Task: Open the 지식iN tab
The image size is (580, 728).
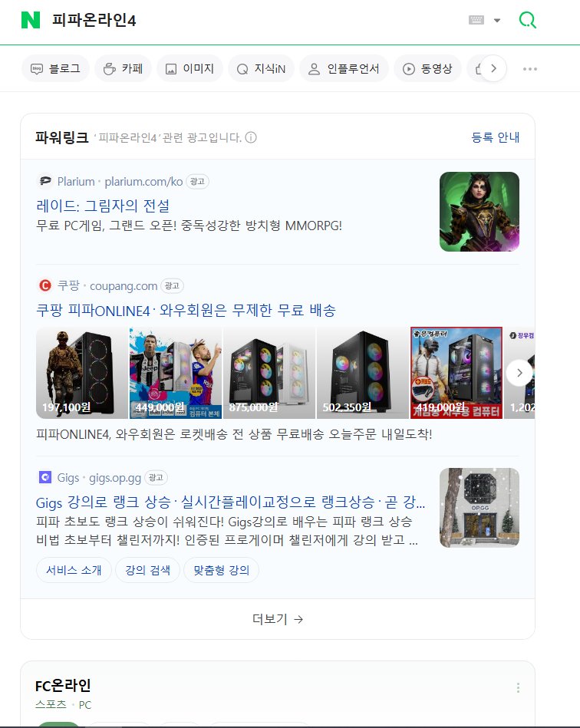Action: coord(261,69)
